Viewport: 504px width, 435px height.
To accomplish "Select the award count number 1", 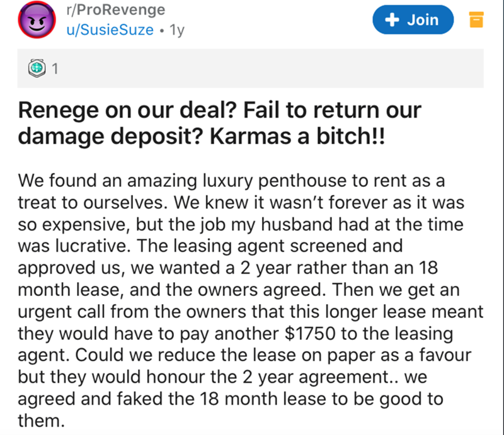I will tap(55, 69).
